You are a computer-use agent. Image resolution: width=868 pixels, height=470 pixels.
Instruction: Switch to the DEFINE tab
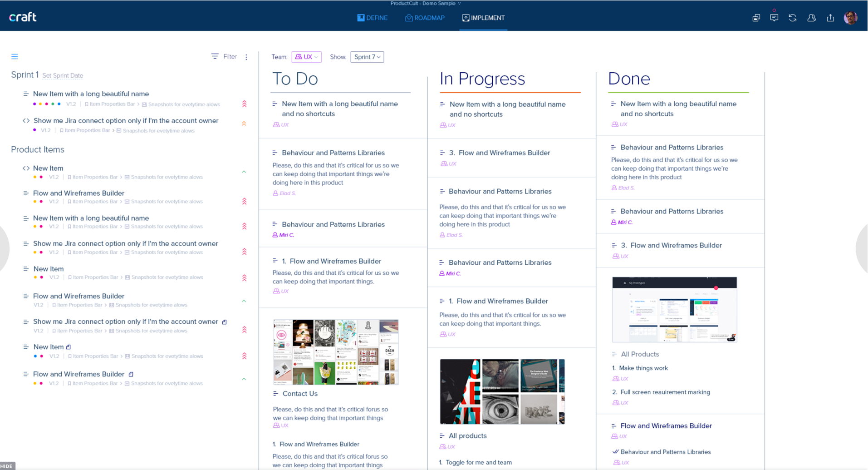(x=373, y=18)
